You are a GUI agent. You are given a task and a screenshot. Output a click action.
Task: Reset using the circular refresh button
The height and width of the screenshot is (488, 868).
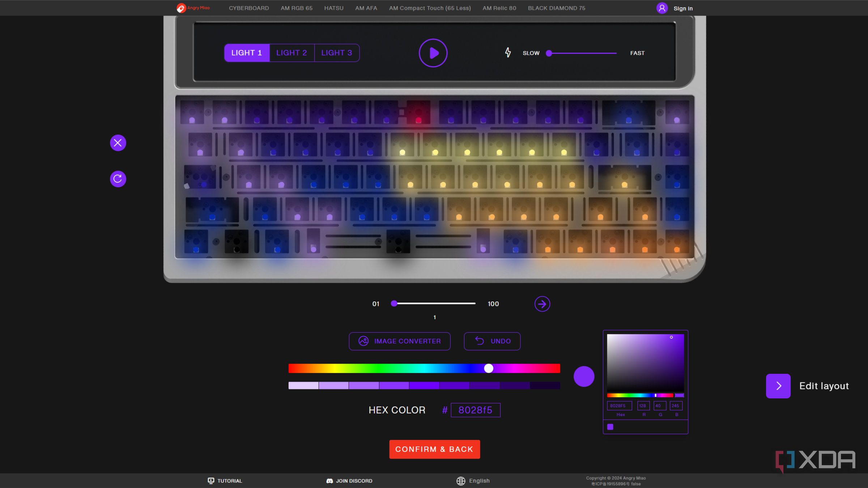tap(118, 179)
